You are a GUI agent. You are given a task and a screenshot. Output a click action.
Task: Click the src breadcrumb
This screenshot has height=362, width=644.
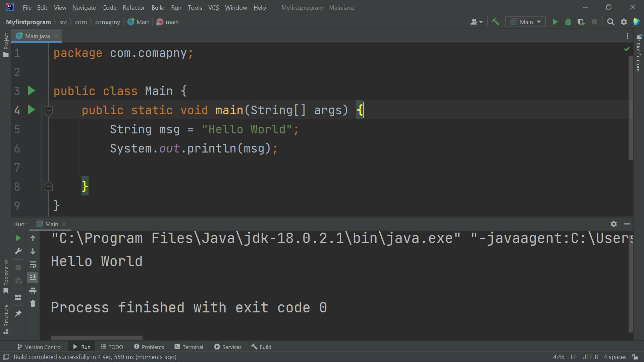[x=63, y=22]
